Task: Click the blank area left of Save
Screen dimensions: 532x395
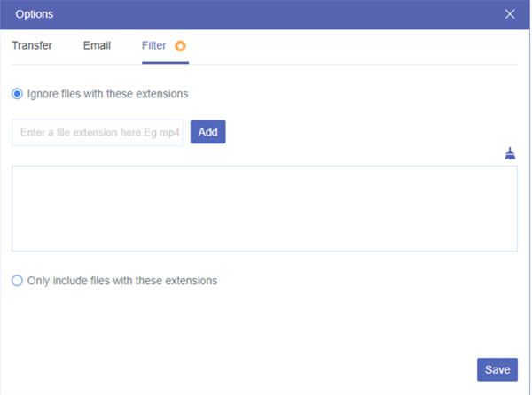Action: [266, 369]
